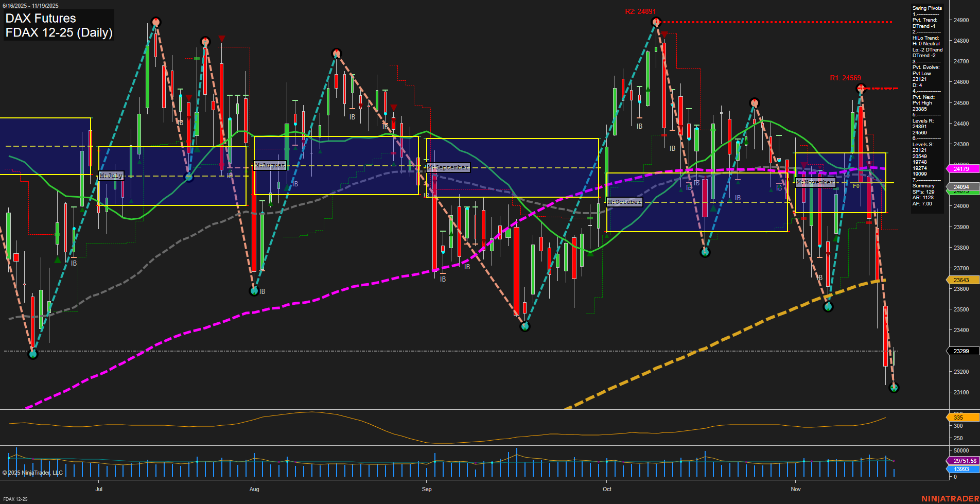
Task: Select the M:October month range label
Action: (624, 202)
